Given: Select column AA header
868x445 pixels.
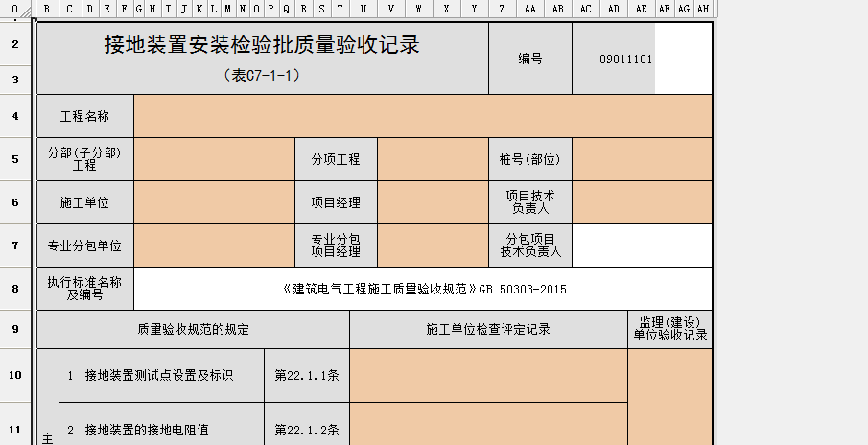Looking at the screenshot, I should click(530, 9).
